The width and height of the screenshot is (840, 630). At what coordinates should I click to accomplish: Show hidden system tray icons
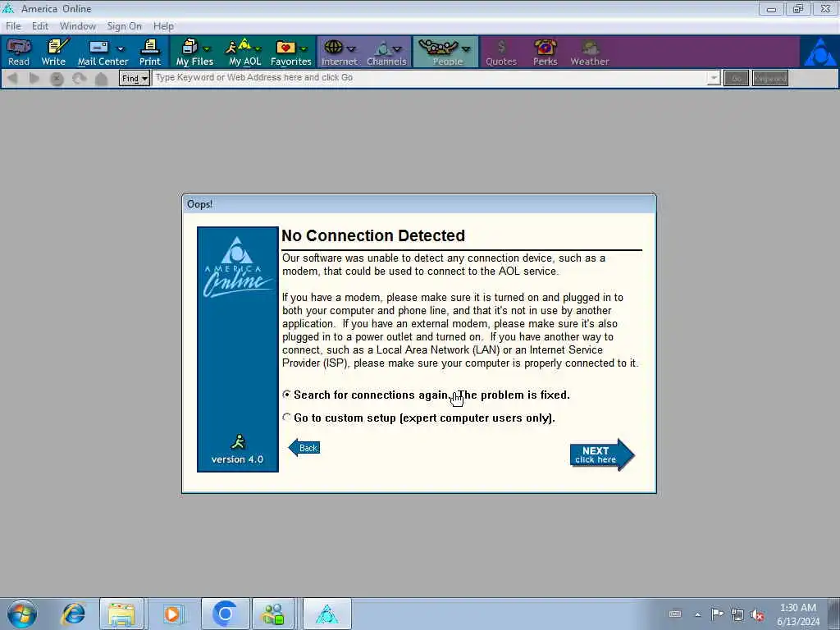click(697, 614)
